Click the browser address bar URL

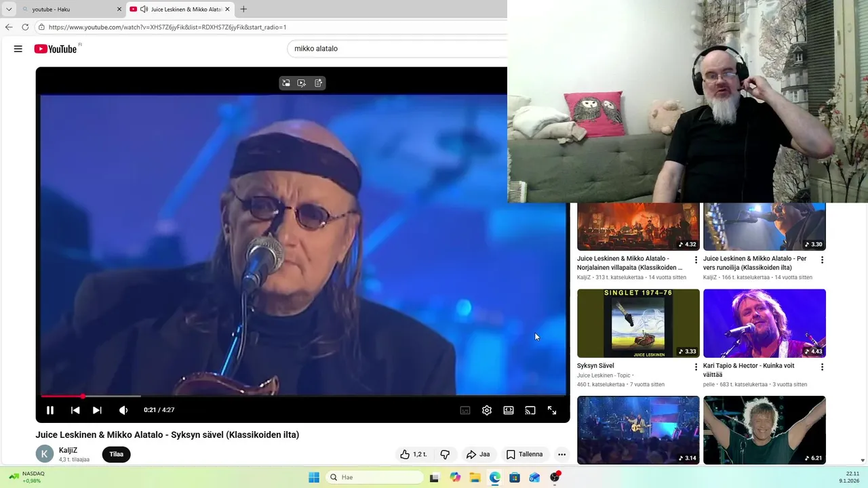click(167, 27)
